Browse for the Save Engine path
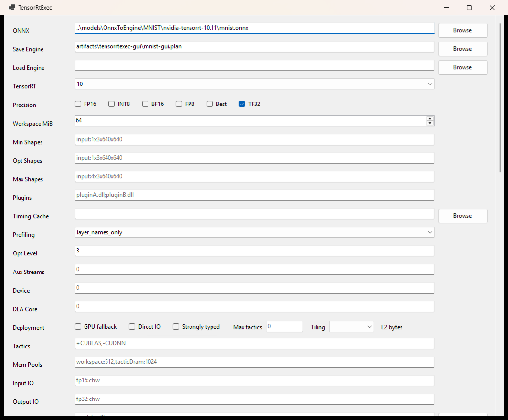 click(x=463, y=49)
